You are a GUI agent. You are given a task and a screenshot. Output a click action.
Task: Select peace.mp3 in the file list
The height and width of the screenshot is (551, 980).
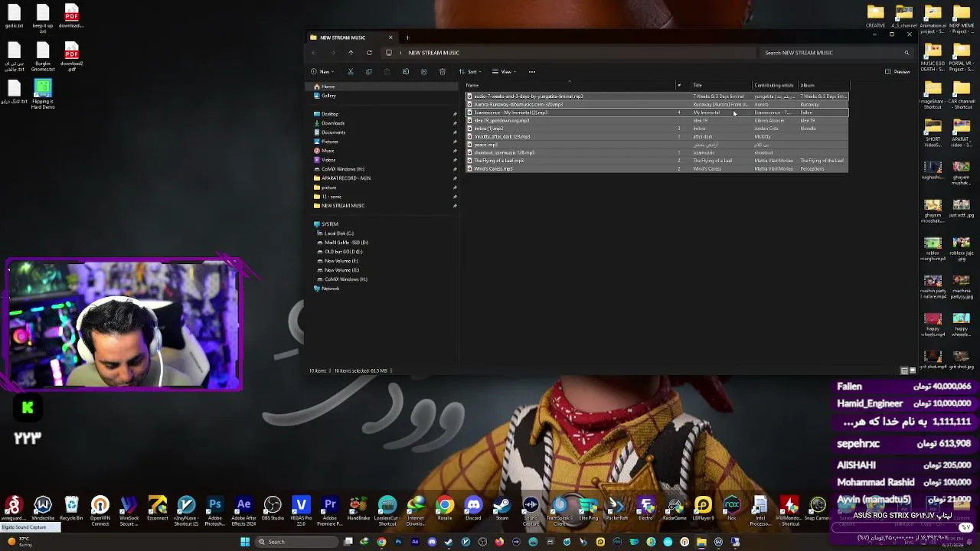pos(657,145)
